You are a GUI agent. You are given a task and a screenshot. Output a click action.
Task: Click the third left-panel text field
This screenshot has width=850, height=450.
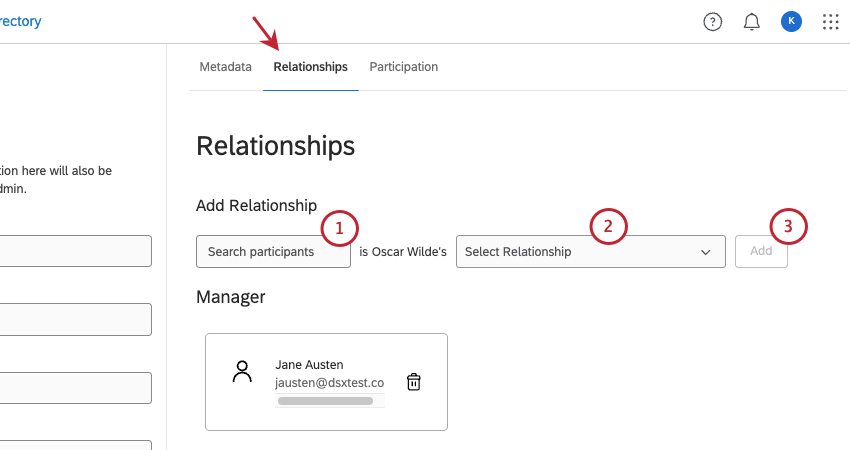tap(75, 388)
